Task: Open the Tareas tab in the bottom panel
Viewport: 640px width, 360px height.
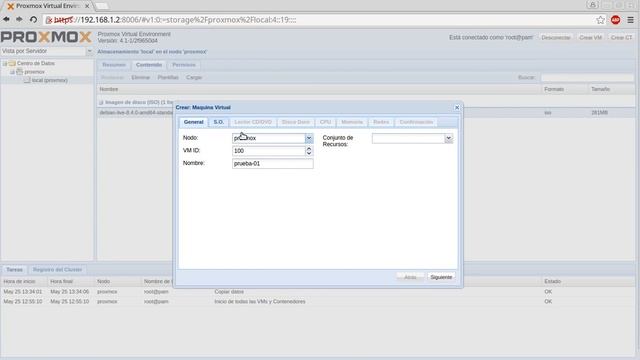Action: click(x=14, y=270)
